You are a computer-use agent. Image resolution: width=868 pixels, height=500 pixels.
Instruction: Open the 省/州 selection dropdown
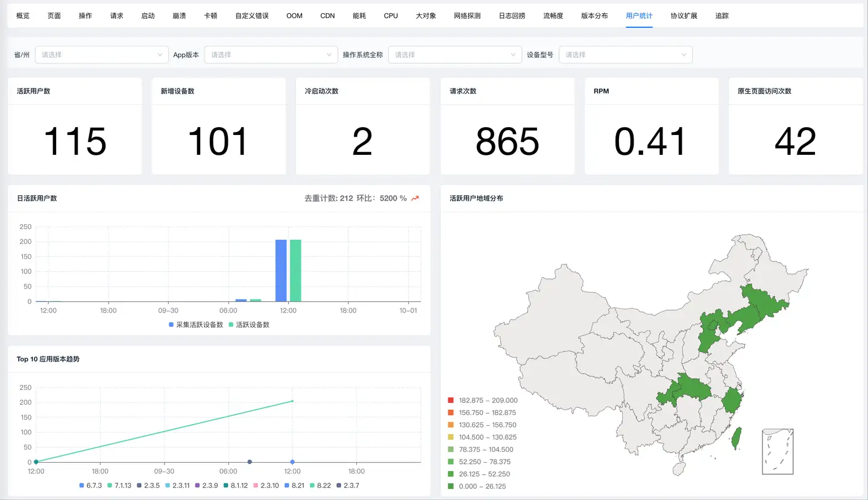click(101, 55)
